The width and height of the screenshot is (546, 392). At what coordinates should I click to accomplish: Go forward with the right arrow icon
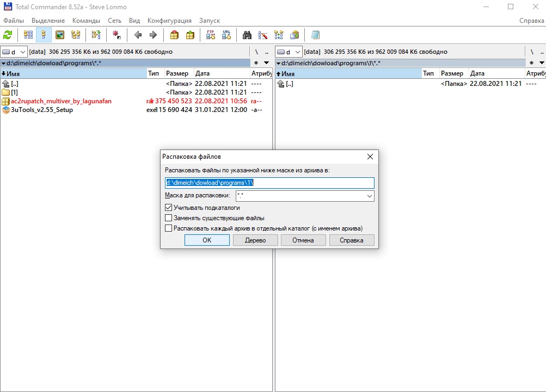click(x=153, y=35)
